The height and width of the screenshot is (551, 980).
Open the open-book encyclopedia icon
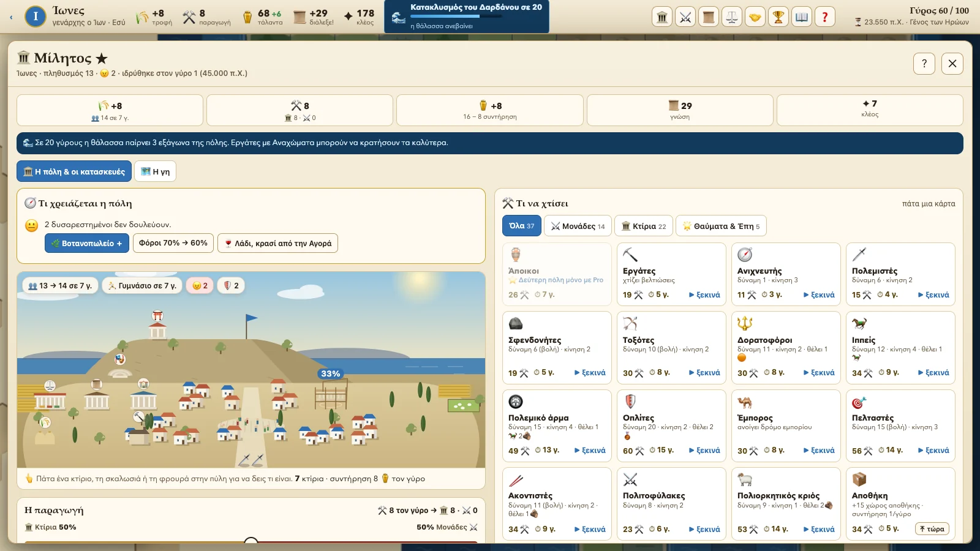(802, 17)
